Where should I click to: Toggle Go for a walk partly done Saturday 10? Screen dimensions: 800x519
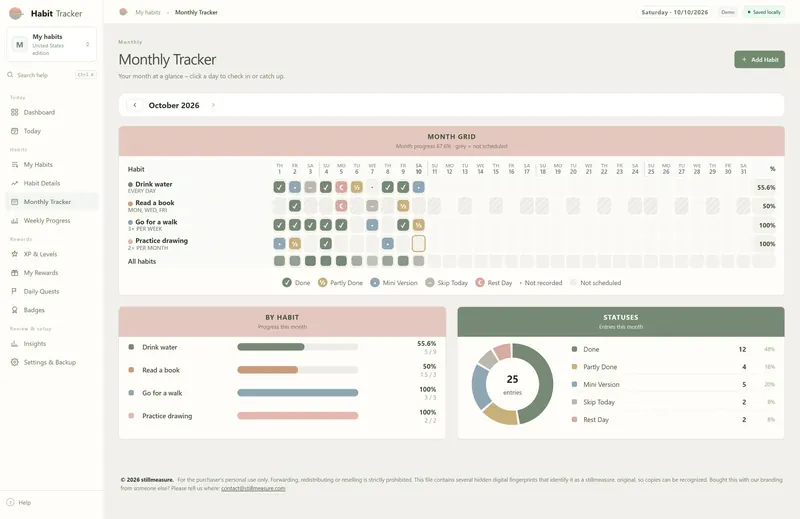(418, 225)
